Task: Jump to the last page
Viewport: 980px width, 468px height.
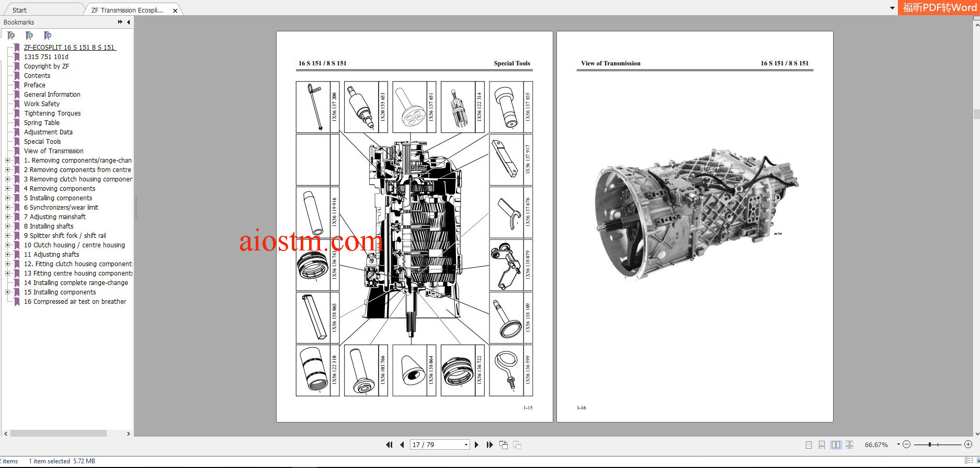Action: (489, 445)
